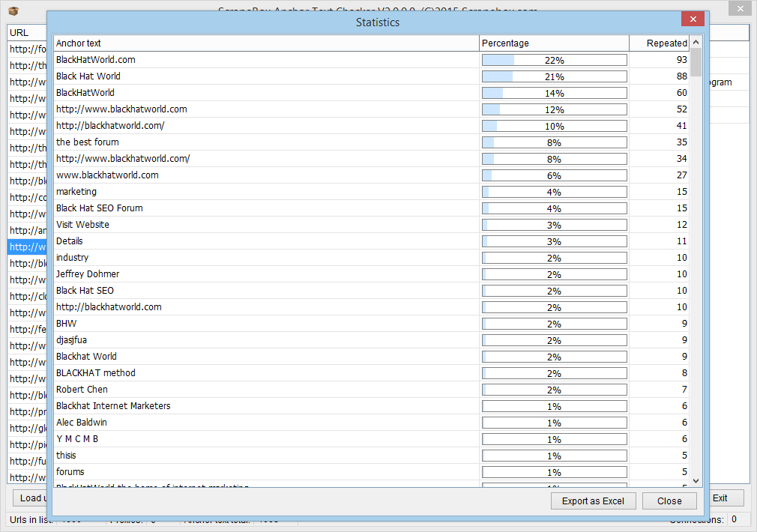Viewport: 757px width, 532px height.
Task: Click scrollbar up arrow in Statistics list
Action: tap(696, 42)
